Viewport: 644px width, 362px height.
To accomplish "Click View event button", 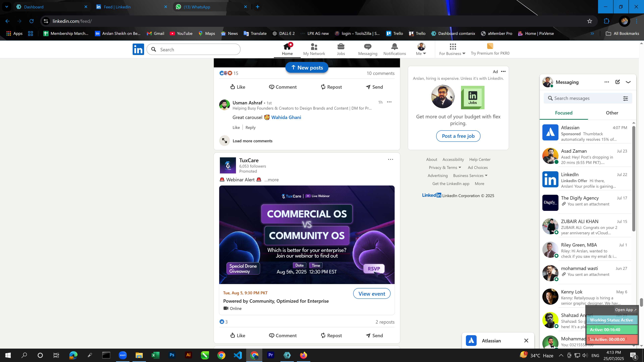I will pos(372,294).
